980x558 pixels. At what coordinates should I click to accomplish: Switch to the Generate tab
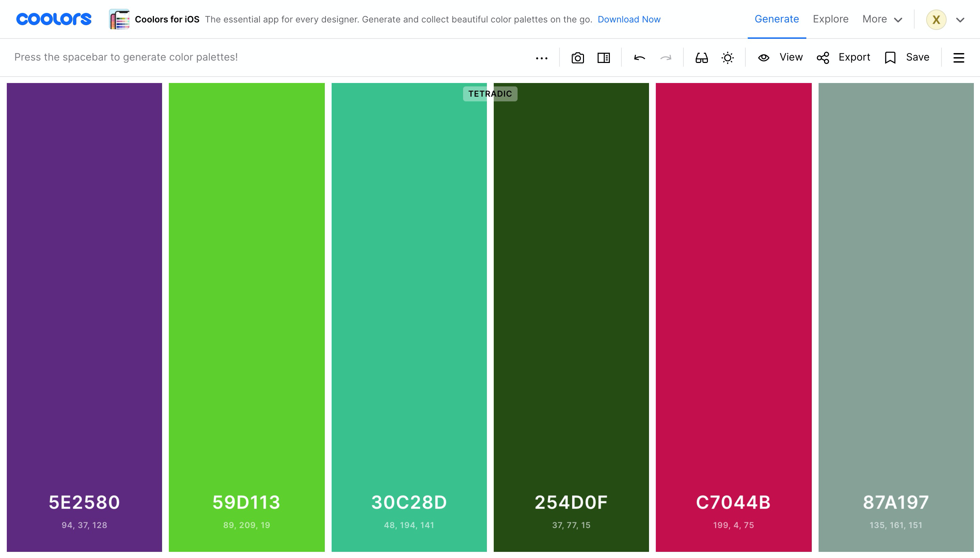click(776, 19)
